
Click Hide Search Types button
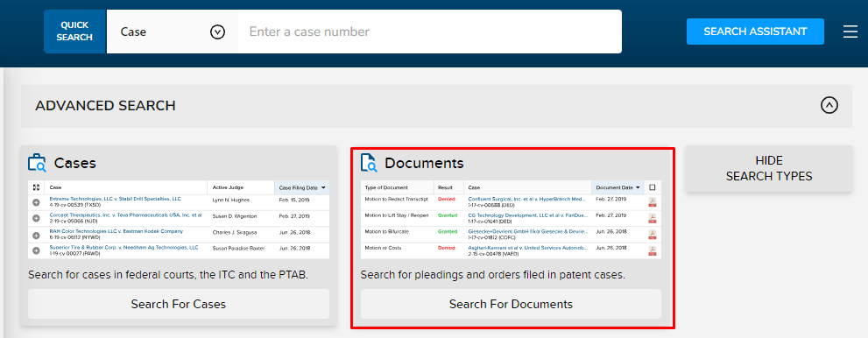coord(769,169)
